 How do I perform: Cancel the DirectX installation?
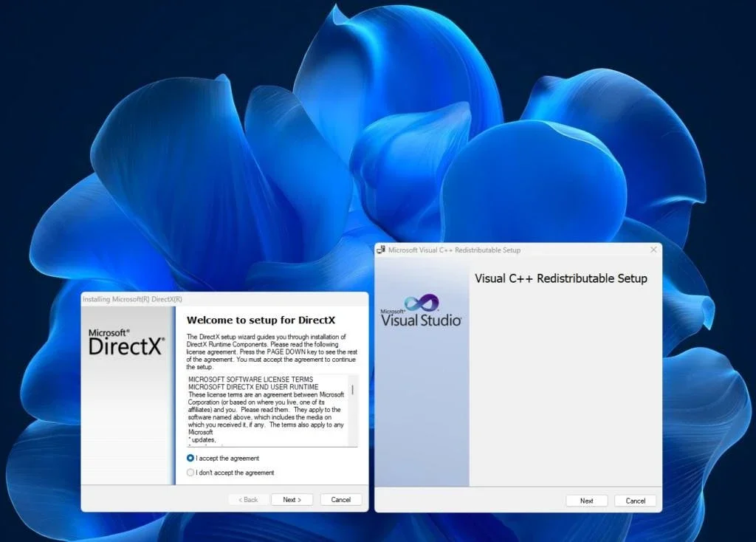341,500
